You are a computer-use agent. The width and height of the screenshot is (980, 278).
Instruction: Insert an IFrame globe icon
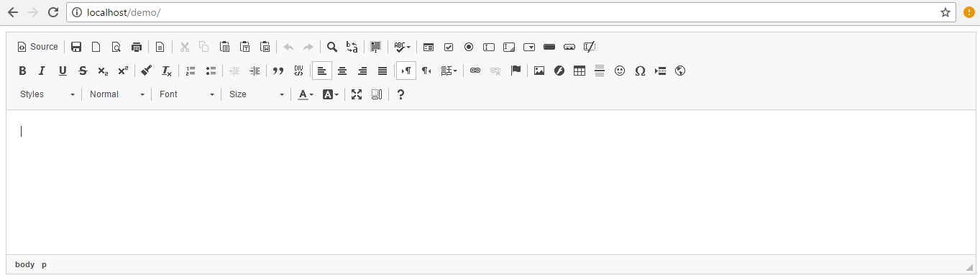(680, 71)
